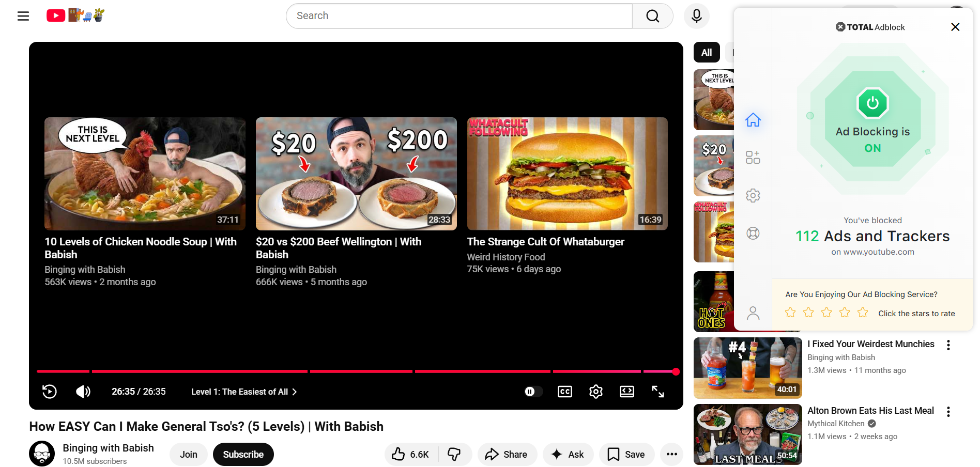
Task: Select the 'All' filter chip
Action: click(x=707, y=52)
